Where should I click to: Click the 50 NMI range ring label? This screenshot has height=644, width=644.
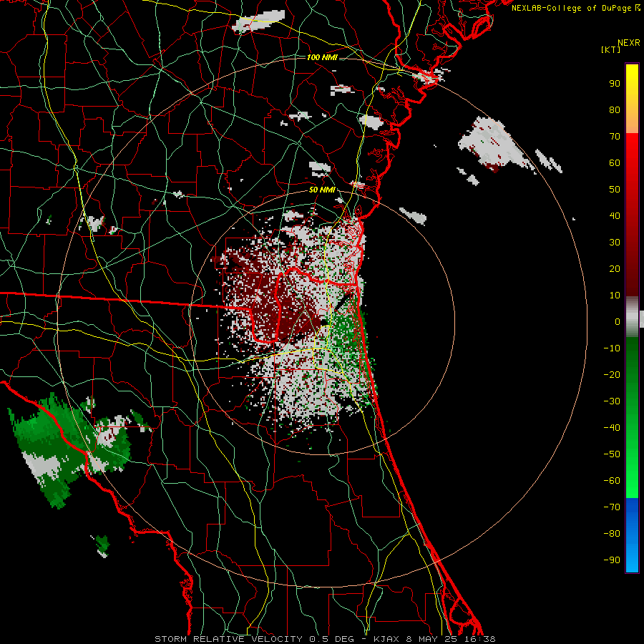pyautogui.click(x=322, y=190)
